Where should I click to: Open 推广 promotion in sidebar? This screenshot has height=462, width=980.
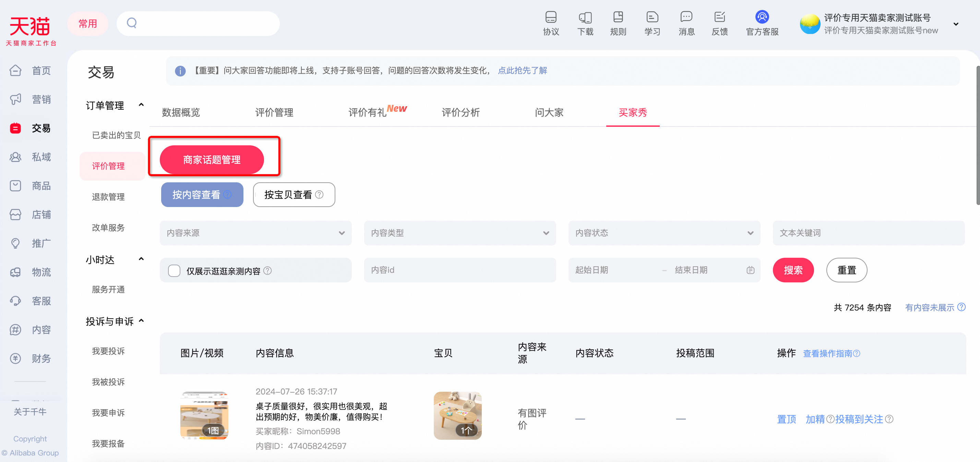click(x=31, y=243)
